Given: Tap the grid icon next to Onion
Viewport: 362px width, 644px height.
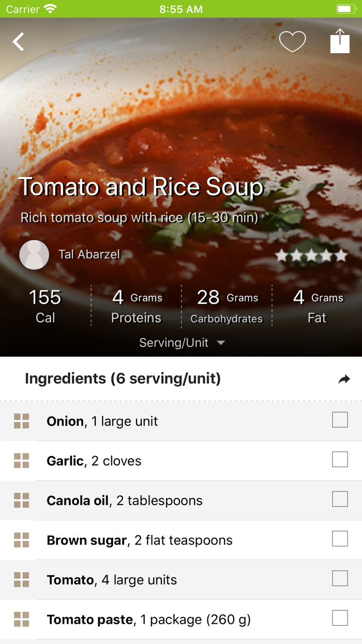Looking at the screenshot, I should click(x=21, y=421).
